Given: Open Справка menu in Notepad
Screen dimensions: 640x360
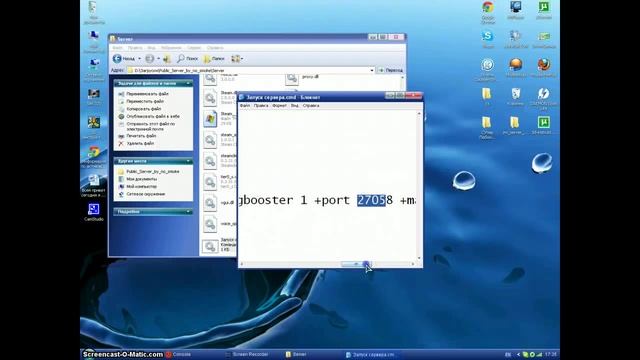Looking at the screenshot, I should [x=311, y=105].
